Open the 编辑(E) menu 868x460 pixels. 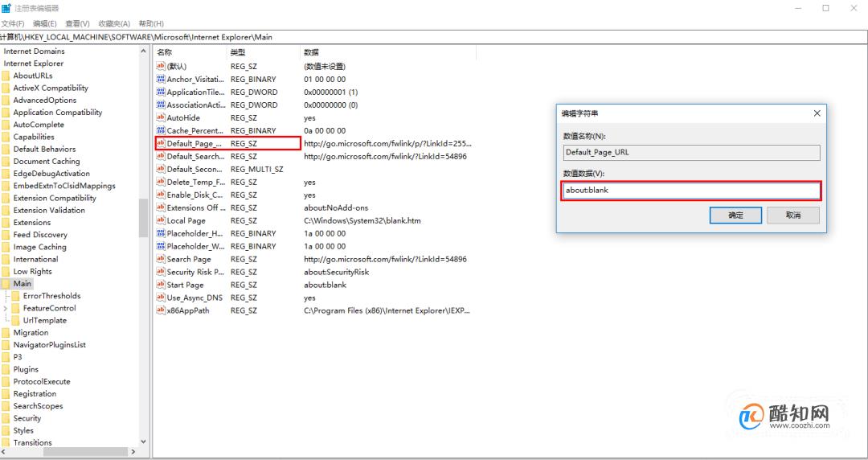[45, 24]
